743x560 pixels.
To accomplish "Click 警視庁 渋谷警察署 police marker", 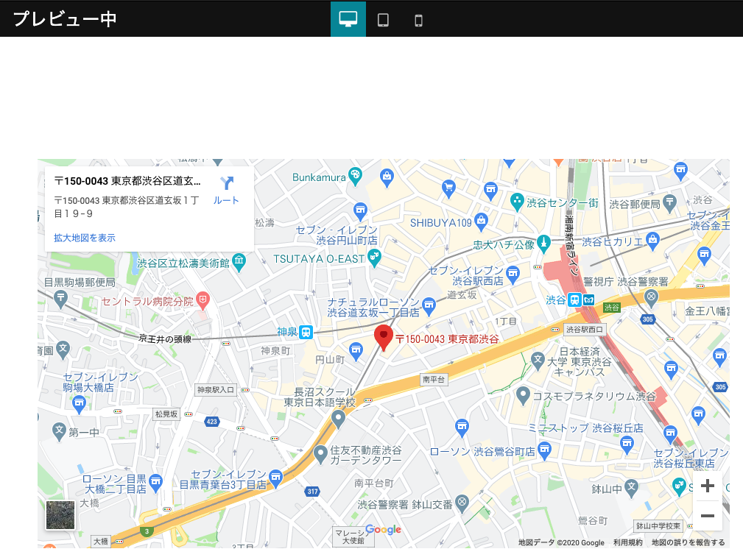I will [x=651, y=298].
